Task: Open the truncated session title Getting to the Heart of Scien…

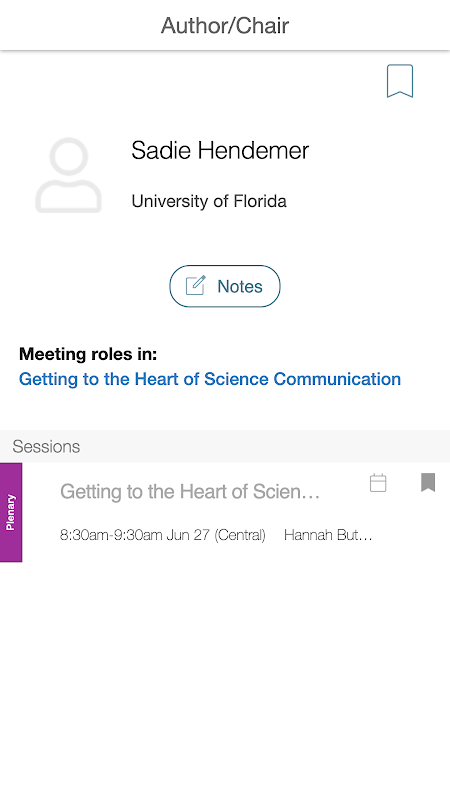Action: coord(190,492)
